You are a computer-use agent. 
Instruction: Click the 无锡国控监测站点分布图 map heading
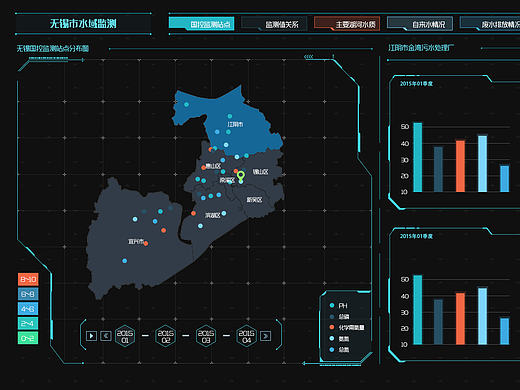tap(53, 48)
